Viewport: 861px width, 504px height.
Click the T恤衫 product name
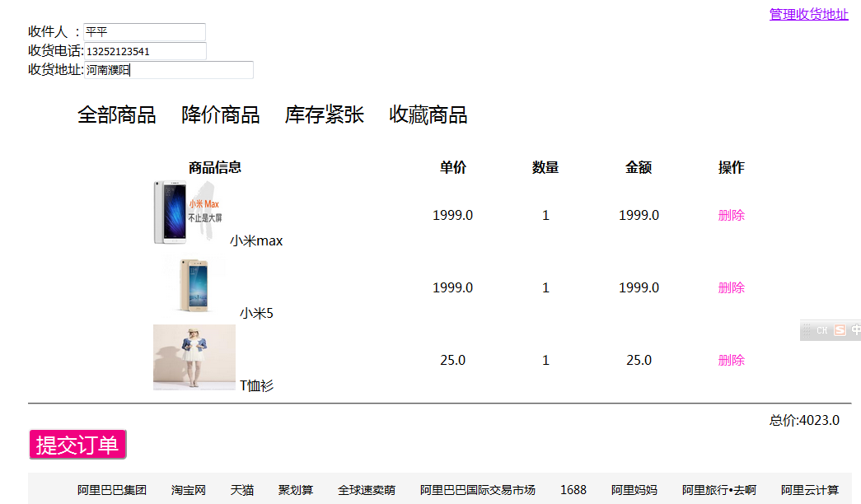pos(256,385)
